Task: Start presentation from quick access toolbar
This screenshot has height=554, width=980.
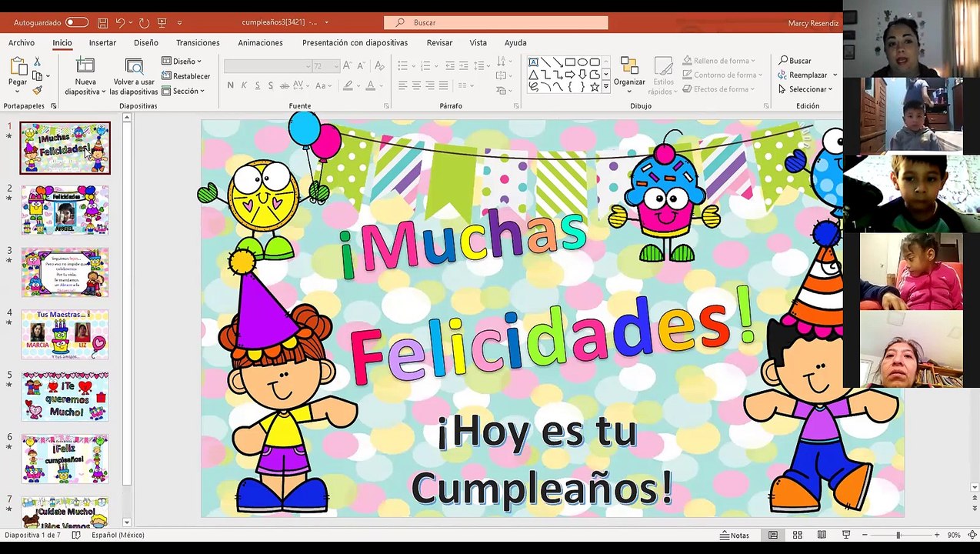Action: (x=162, y=23)
